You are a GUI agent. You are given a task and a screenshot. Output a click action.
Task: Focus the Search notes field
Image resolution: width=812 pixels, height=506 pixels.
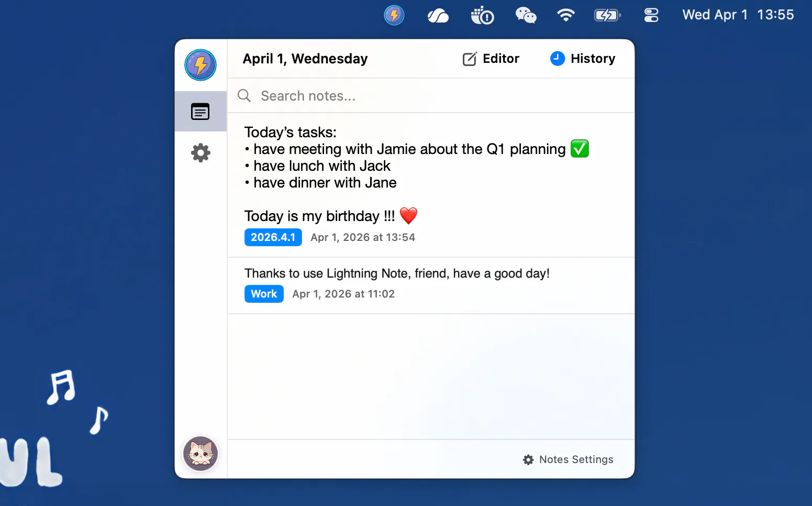[x=431, y=96]
